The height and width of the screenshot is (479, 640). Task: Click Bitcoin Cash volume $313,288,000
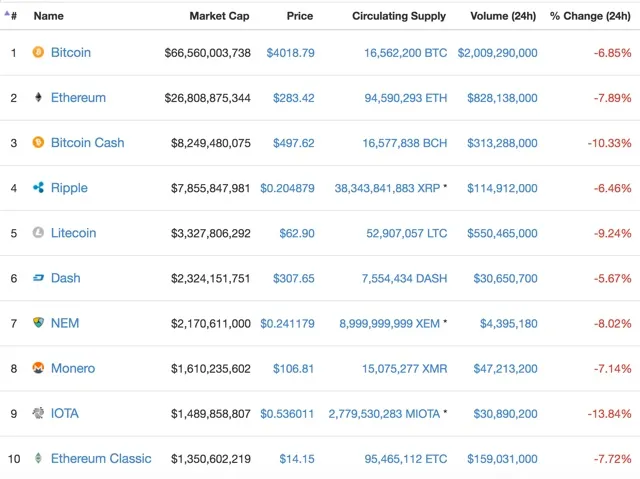502,143
